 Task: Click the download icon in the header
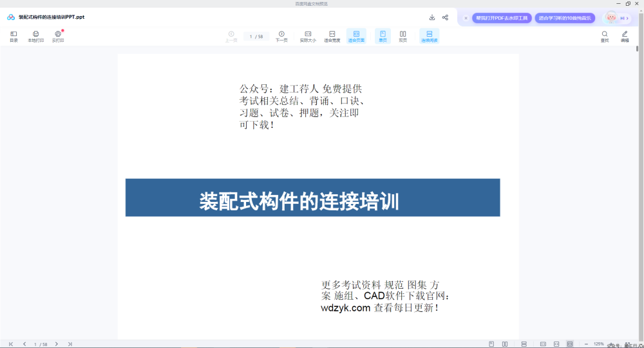(x=432, y=17)
